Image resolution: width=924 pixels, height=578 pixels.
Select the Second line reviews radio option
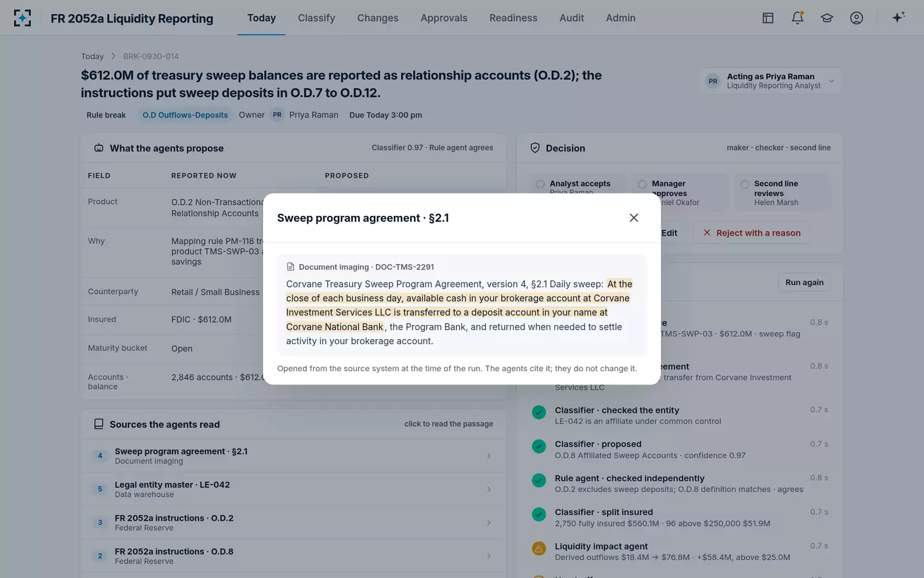click(x=745, y=184)
